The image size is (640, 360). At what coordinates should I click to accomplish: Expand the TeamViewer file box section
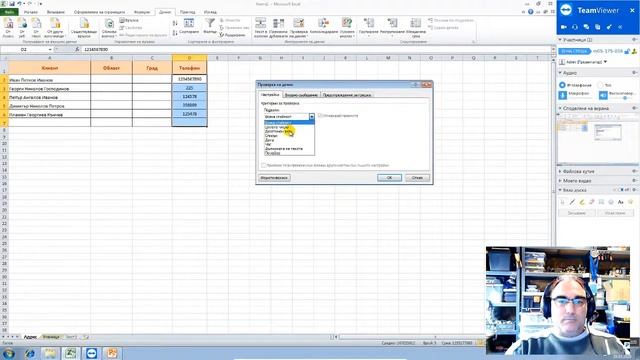[x=560, y=171]
